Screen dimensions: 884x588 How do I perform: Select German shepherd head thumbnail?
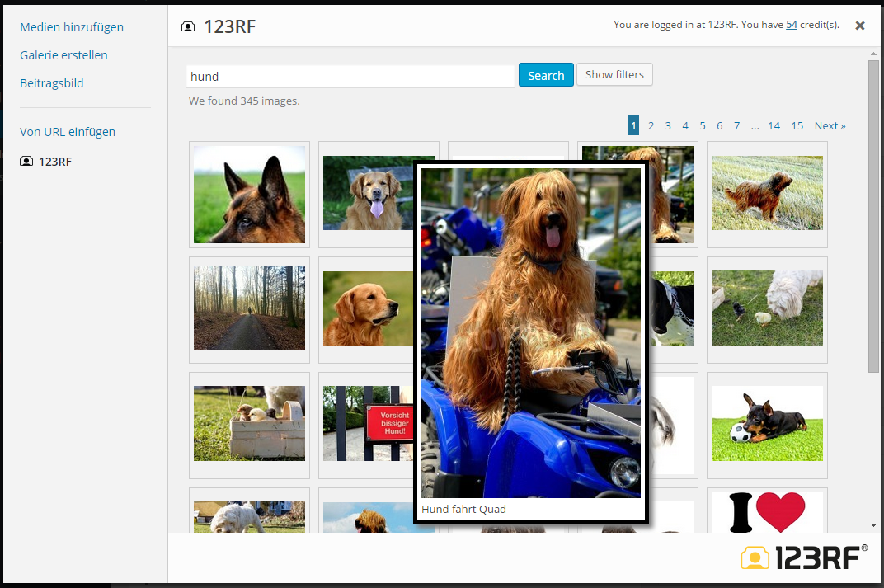[x=249, y=195]
